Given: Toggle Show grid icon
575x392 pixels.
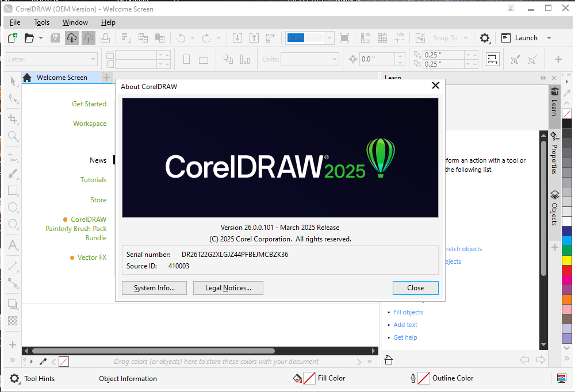Looking at the screenshot, I should [x=382, y=38].
